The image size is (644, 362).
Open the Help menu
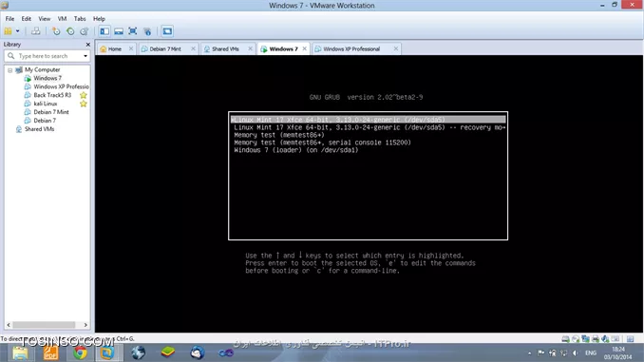(99, 19)
